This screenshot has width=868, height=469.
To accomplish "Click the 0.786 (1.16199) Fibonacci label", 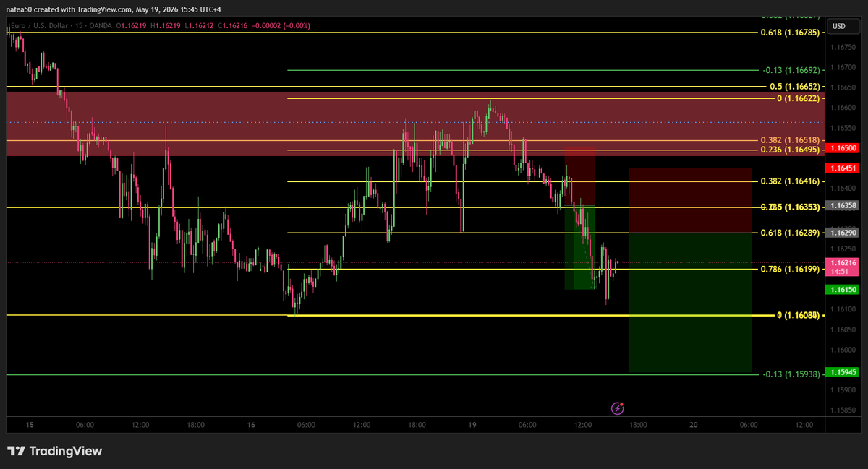I will click(x=790, y=269).
